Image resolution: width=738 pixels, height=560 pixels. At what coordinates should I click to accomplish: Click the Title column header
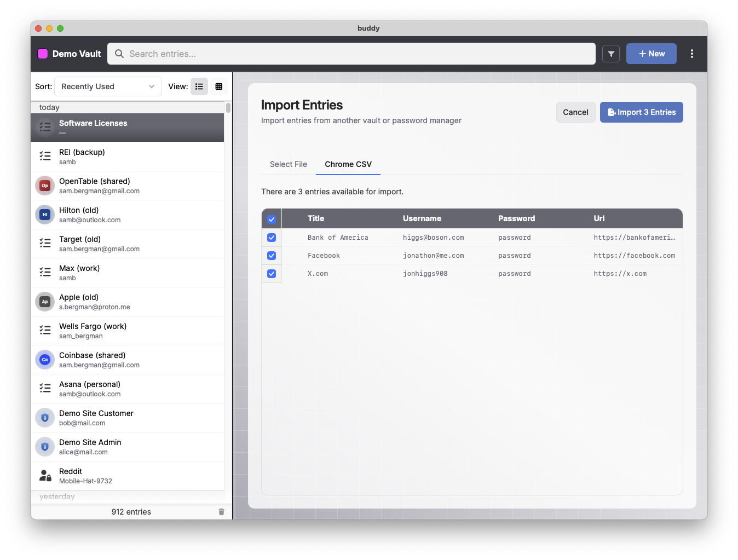[316, 218]
